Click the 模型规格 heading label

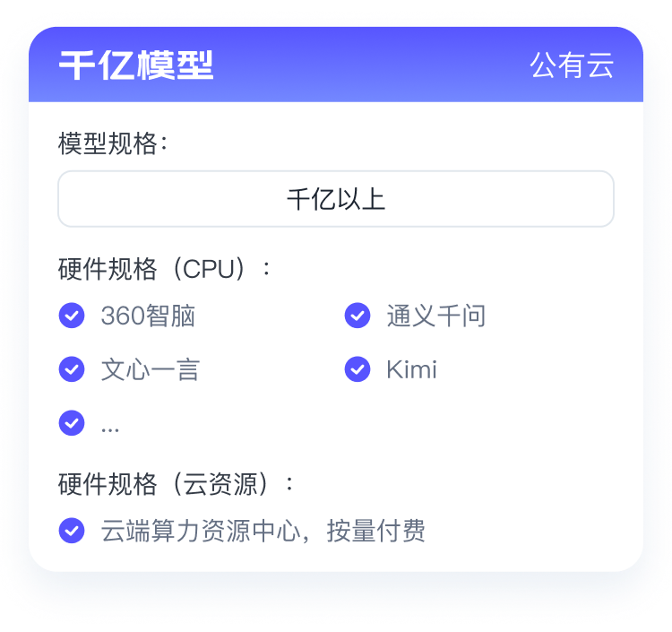tap(113, 143)
